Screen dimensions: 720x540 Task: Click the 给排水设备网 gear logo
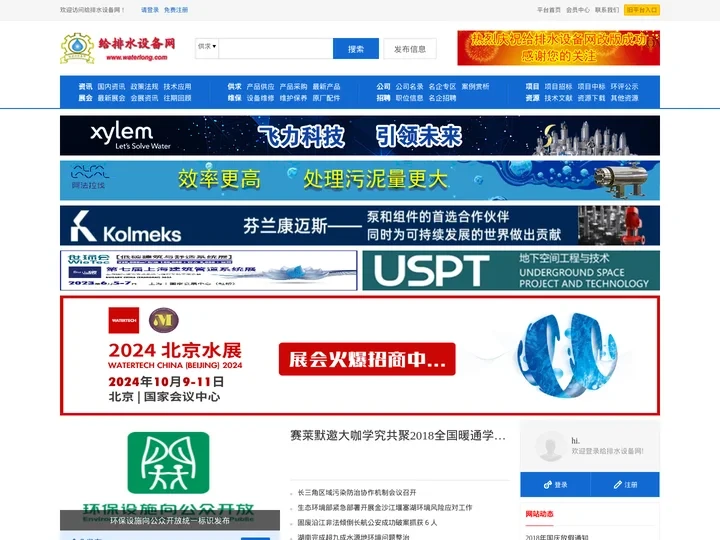(x=77, y=48)
